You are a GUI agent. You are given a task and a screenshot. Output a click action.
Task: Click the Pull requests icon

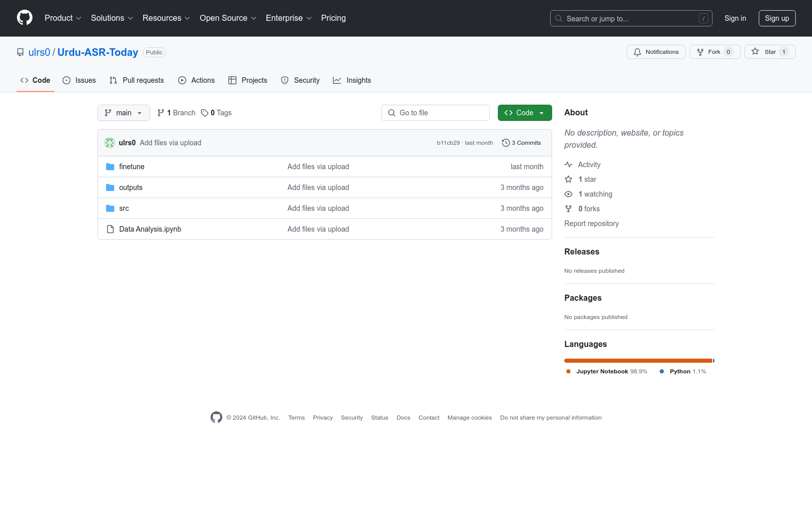(113, 80)
